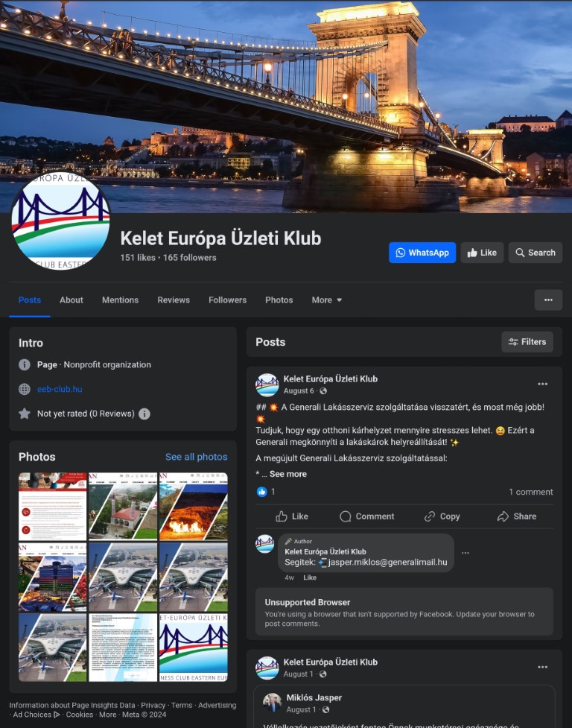572x728 pixels.
Task: Click Kelet Európa Üzleti Klub name on August 1 post
Action: click(330, 662)
